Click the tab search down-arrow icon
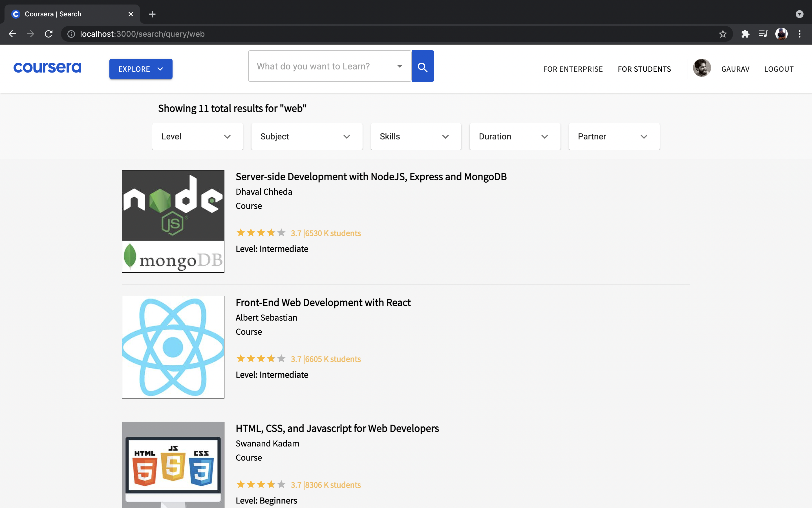The height and width of the screenshot is (508, 812). pyautogui.click(x=799, y=14)
